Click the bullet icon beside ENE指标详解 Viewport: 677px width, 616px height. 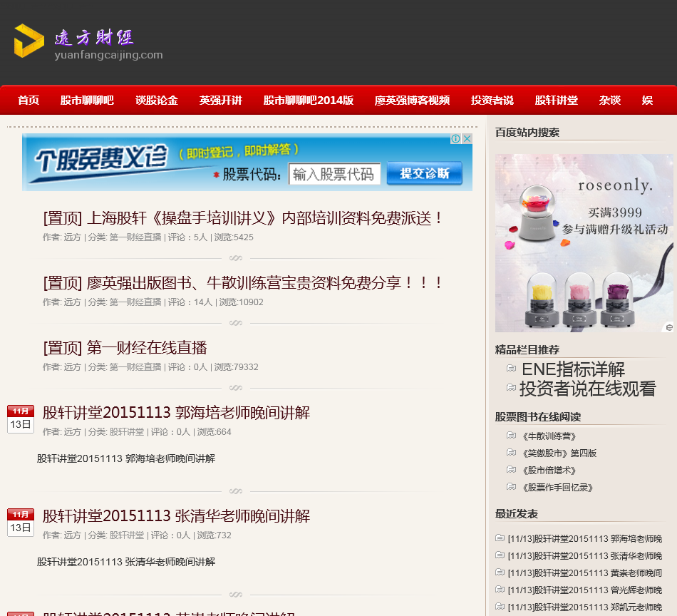coord(511,368)
